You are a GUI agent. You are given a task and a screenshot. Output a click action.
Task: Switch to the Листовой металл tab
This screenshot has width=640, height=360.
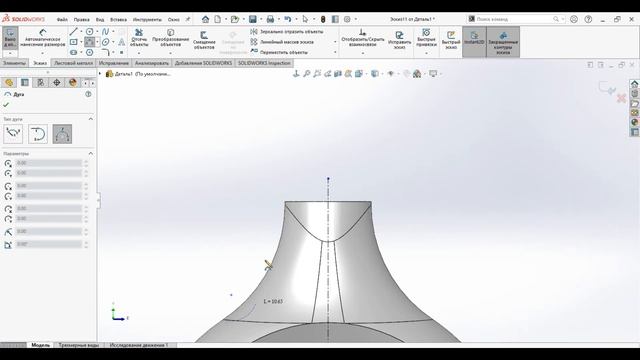[x=73, y=63]
